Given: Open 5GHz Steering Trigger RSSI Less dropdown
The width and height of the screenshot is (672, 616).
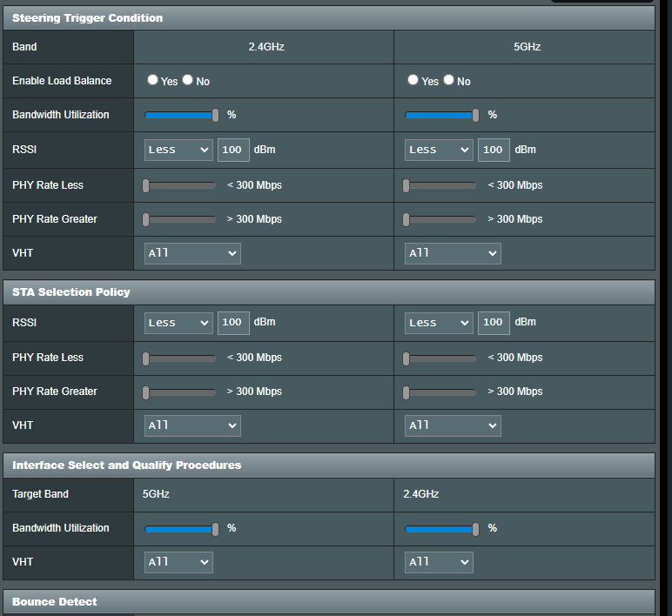Looking at the screenshot, I should (x=439, y=150).
